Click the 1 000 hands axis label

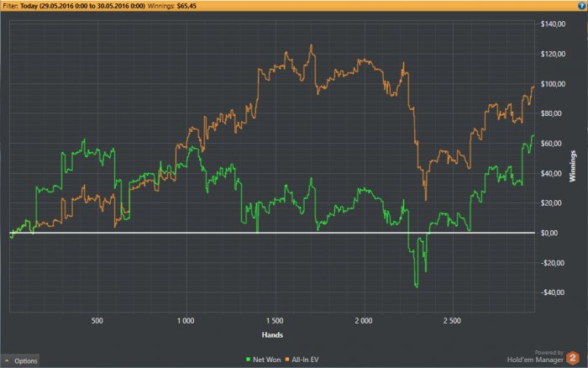186,321
